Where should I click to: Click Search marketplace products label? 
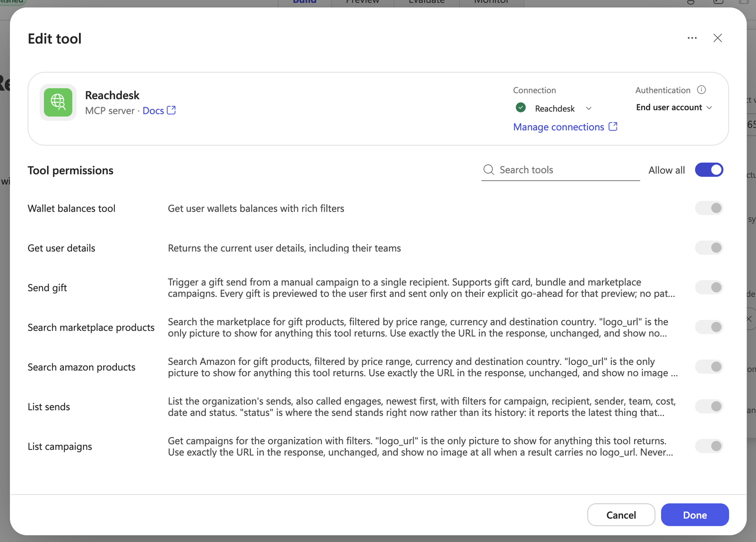(x=91, y=327)
